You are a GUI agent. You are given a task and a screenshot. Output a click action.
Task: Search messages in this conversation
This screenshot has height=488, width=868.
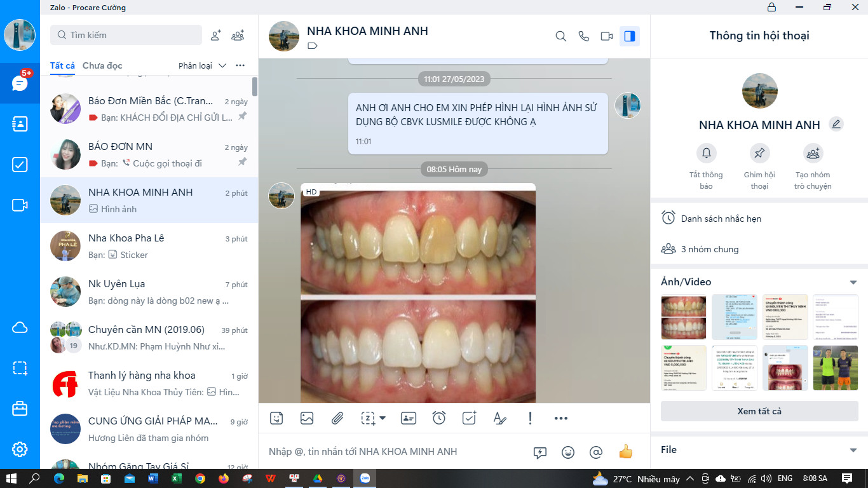click(x=560, y=36)
